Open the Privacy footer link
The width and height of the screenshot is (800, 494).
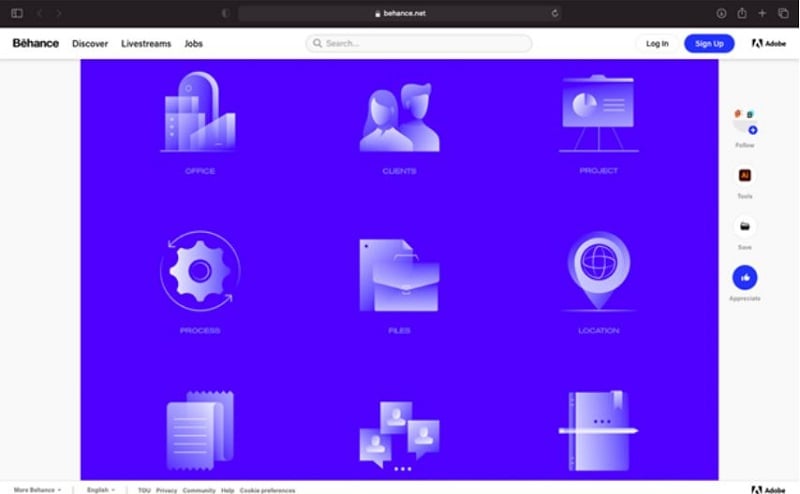click(x=166, y=490)
